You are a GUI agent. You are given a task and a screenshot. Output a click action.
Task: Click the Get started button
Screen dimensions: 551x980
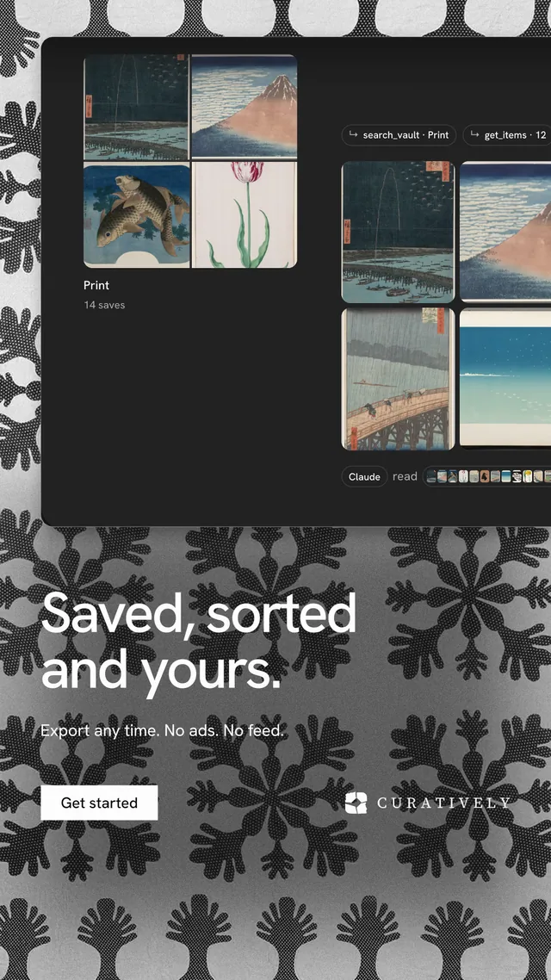pyautogui.click(x=99, y=803)
